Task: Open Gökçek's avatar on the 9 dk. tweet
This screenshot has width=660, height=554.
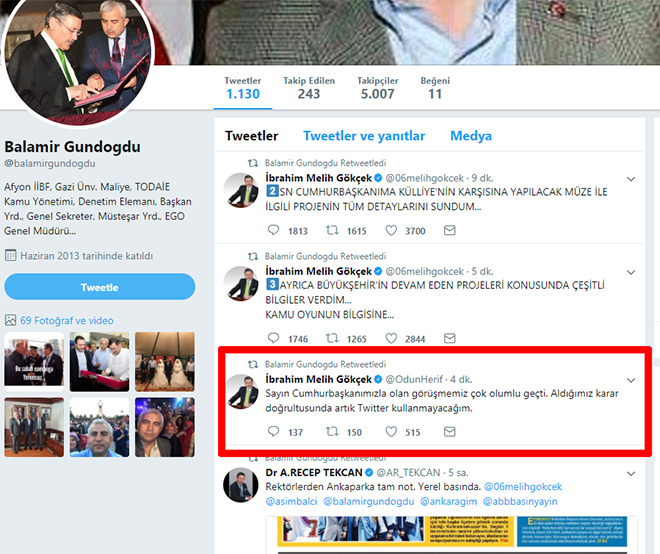Action: coord(240,190)
